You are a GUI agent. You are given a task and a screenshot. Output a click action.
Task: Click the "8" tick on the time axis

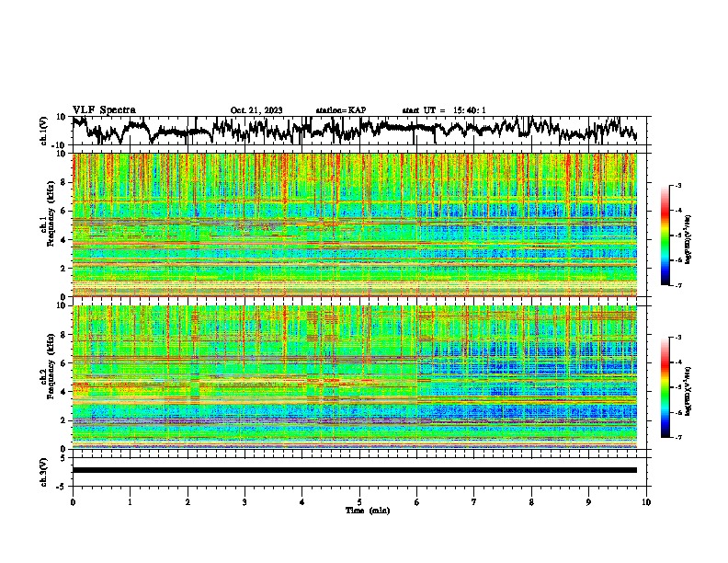[531, 502]
